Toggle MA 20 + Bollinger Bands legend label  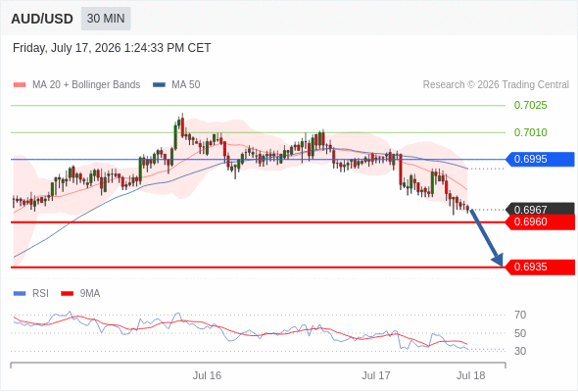click(x=86, y=85)
